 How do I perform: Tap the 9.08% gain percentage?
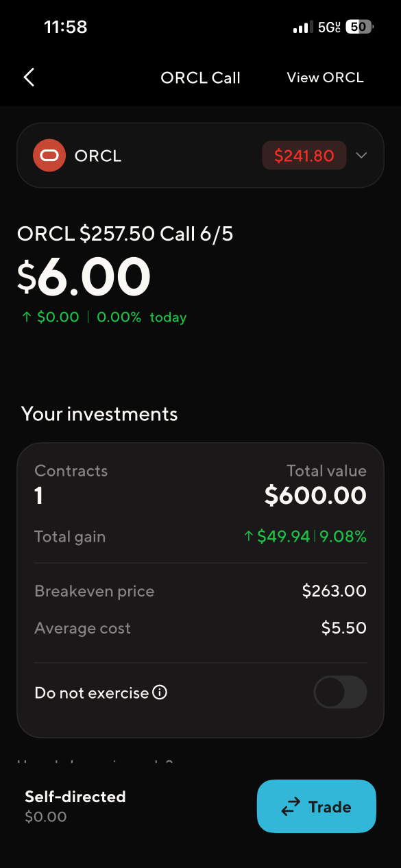tap(343, 537)
